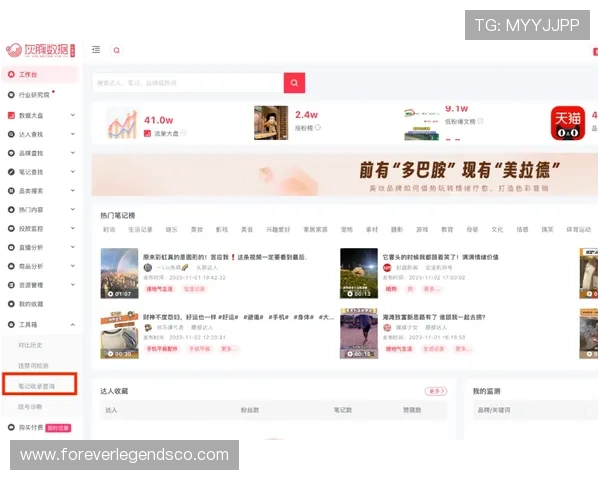
Task: Open rainbow video thumbnail with 01:07 duration
Action: pyautogui.click(x=119, y=273)
